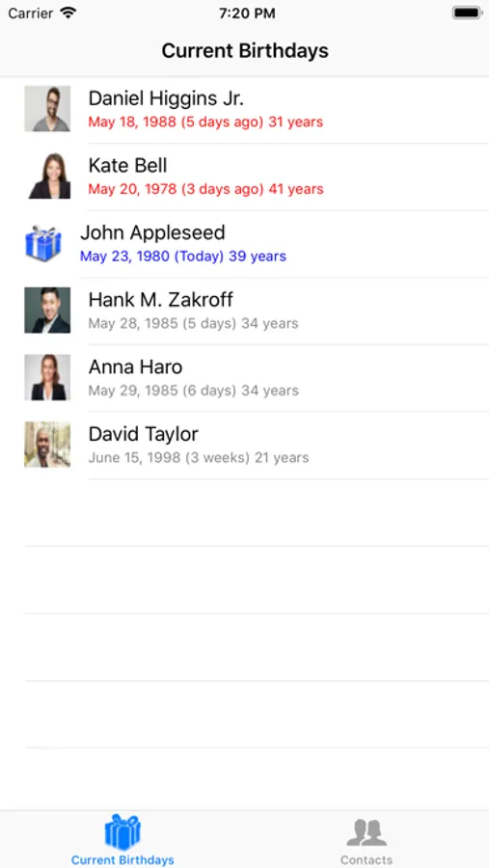489x868 pixels.
Task: Open the Hank M. Zakroff name entry
Action: (161, 300)
